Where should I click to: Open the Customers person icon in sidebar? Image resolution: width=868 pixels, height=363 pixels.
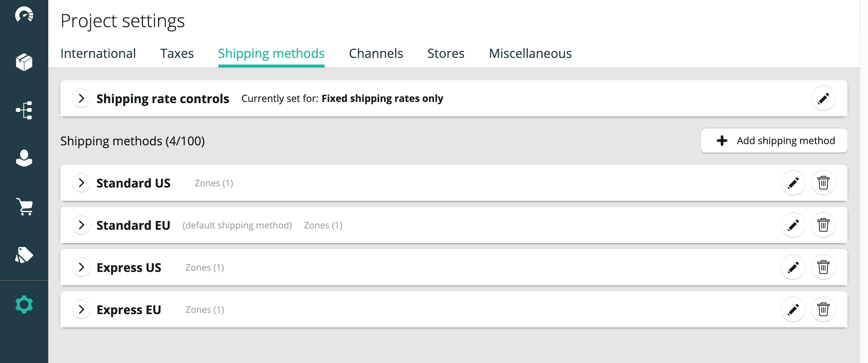[24, 158]
